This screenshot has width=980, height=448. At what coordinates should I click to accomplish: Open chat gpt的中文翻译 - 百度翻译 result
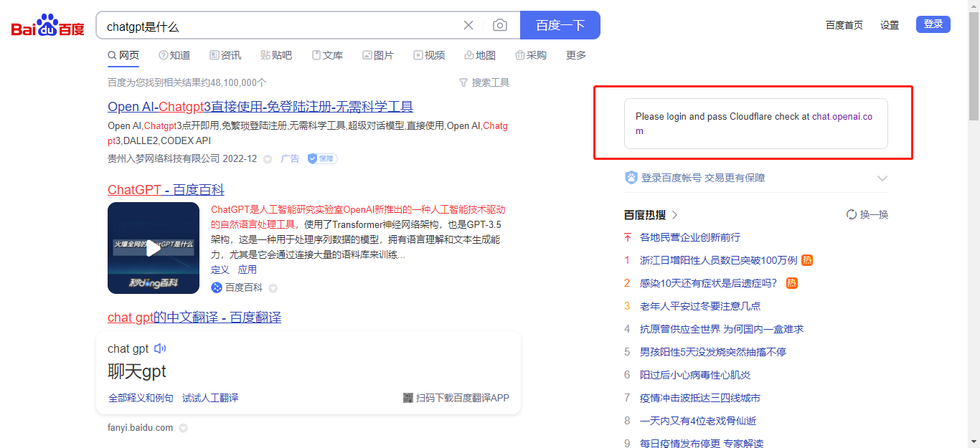[x=194, y=318]
